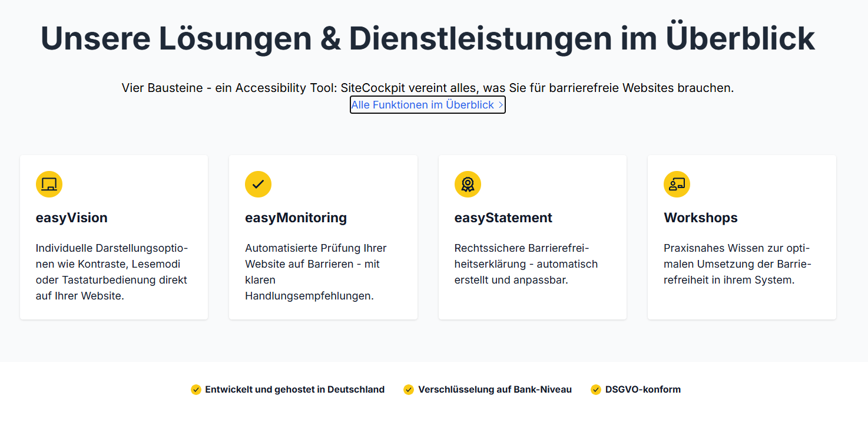Click the Verschlüsselung auf Bank-Niveau label
Image resolution: width=868 pixels, height=428 pixels.
coord(495,390)
